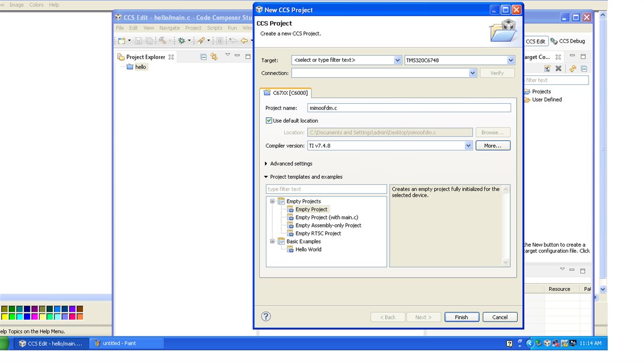Click Collapse All icon in Target Configurations

point(584,69)
